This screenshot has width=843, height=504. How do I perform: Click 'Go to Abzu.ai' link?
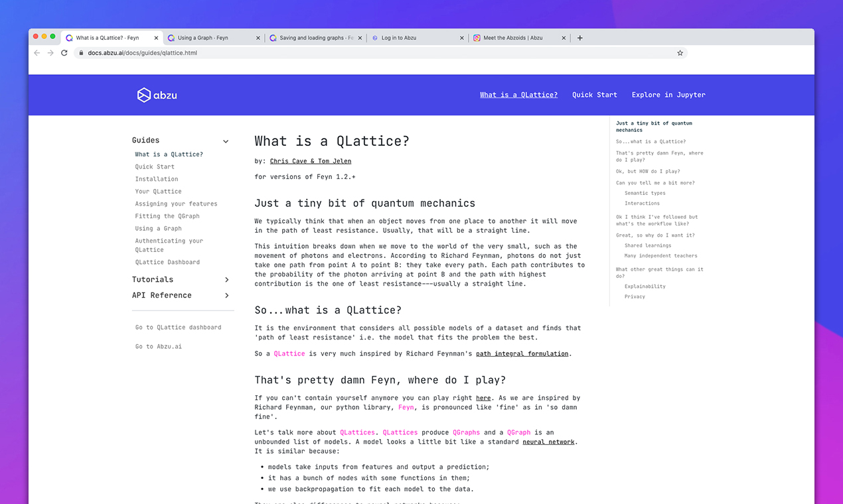[158, 347]
